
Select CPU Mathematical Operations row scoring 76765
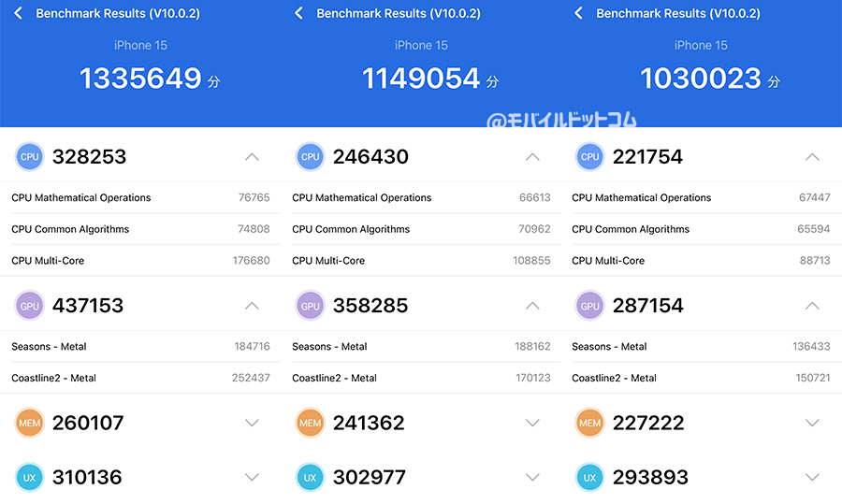pos(140,197)
